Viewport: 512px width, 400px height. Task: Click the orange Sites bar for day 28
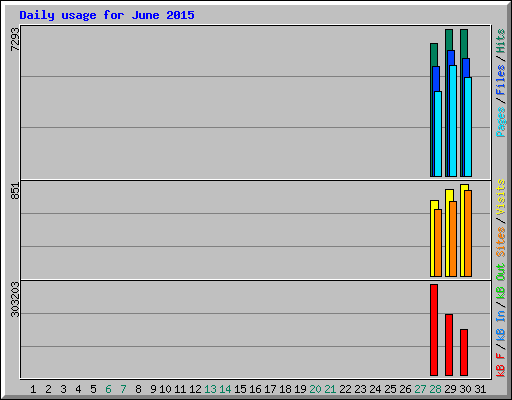(x=438, y=243)
